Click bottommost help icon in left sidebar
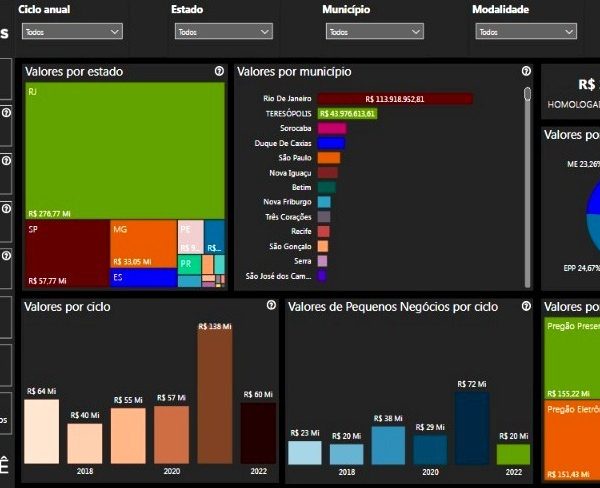Image resolution: width=600 pixels, height=488 pixels. tap(7, 255)
